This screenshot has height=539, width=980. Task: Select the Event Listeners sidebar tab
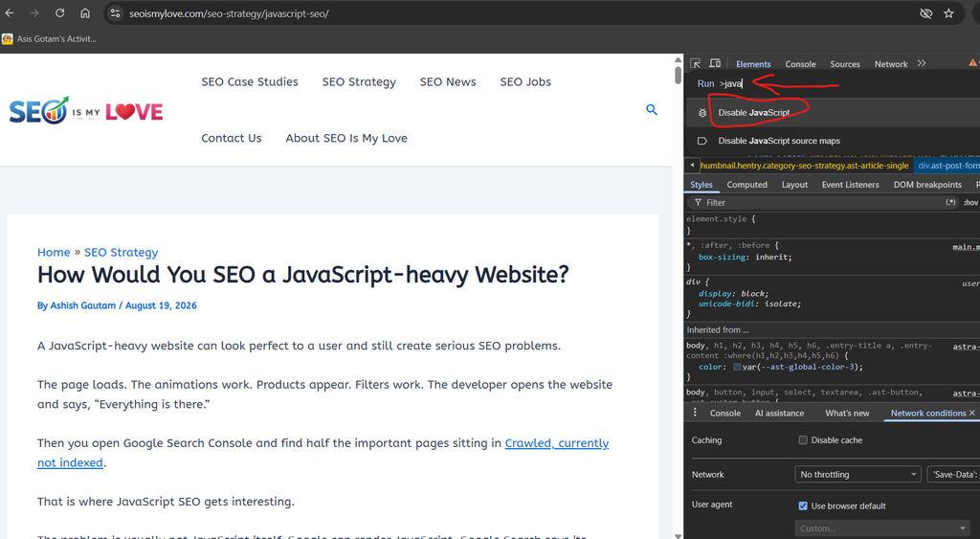[x=850, y=185]
